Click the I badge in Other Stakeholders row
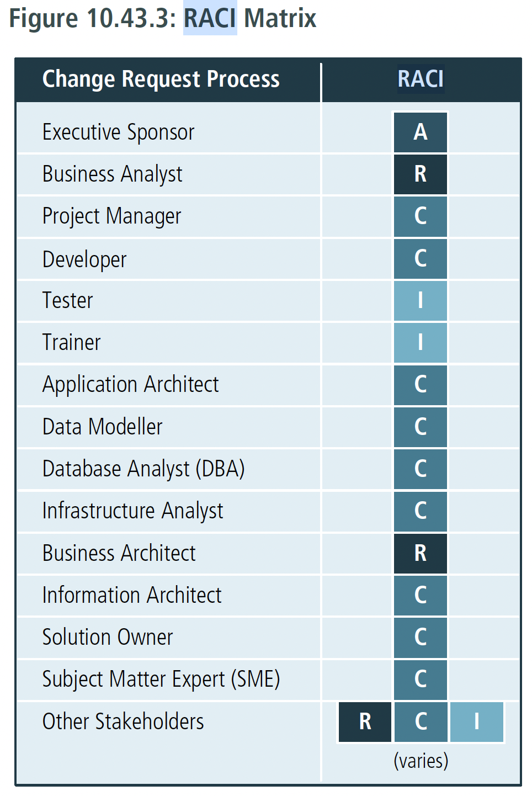Viewport: 532px width, 796px height. (x=477, y=721)
